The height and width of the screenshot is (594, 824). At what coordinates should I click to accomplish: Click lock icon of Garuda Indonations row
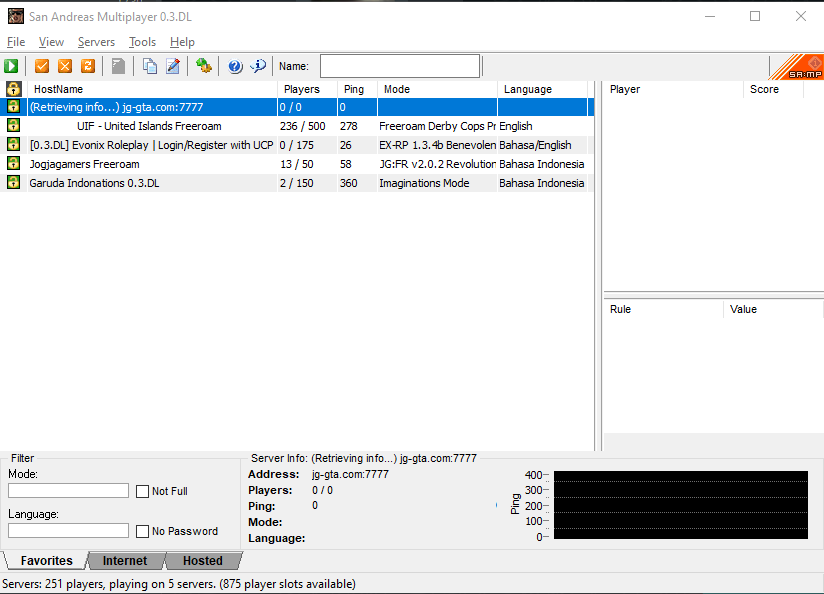pyautogui.click(x=13, y=182)
